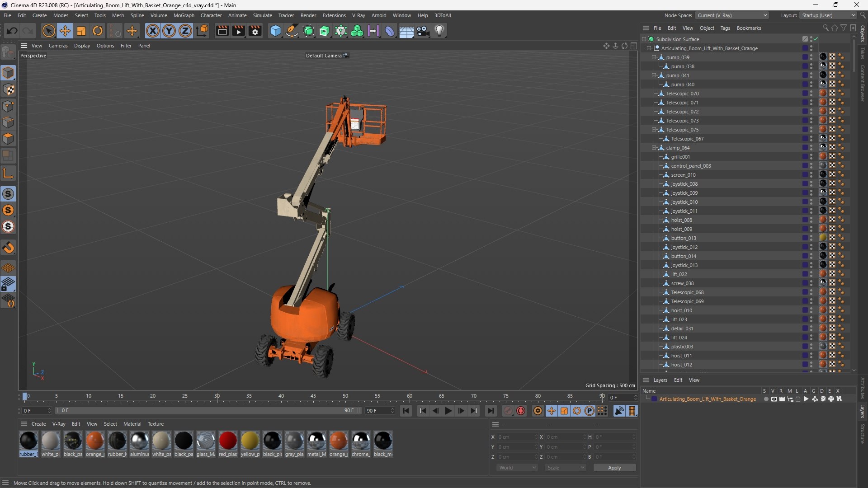Click the Floor grid object icon

[x=406, y=31]
